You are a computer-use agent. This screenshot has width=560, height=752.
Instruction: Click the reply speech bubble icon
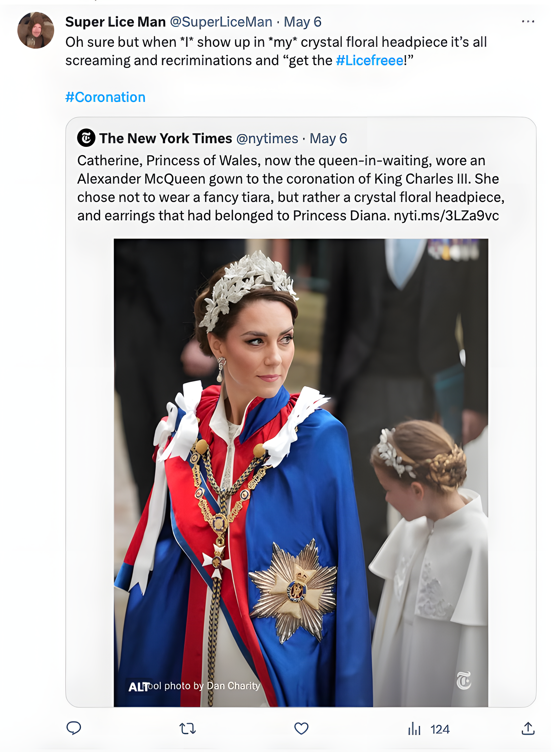[74, 728]
